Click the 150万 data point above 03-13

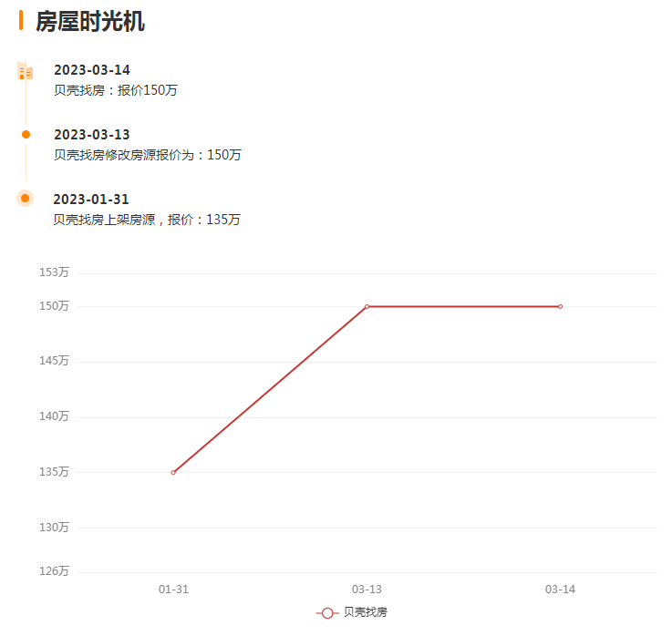367,306
